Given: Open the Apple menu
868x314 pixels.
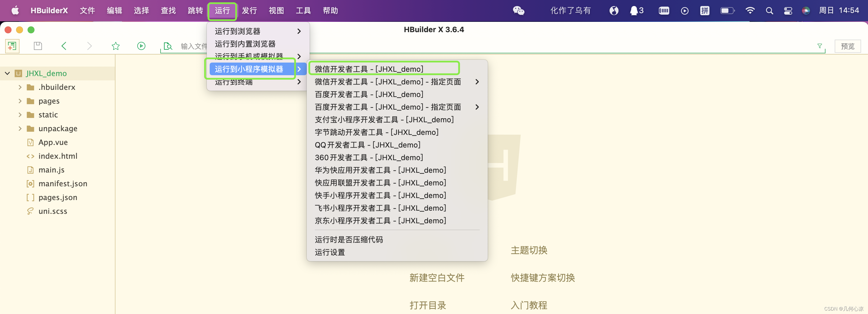Looking at the screenshot, I should 15,10.
